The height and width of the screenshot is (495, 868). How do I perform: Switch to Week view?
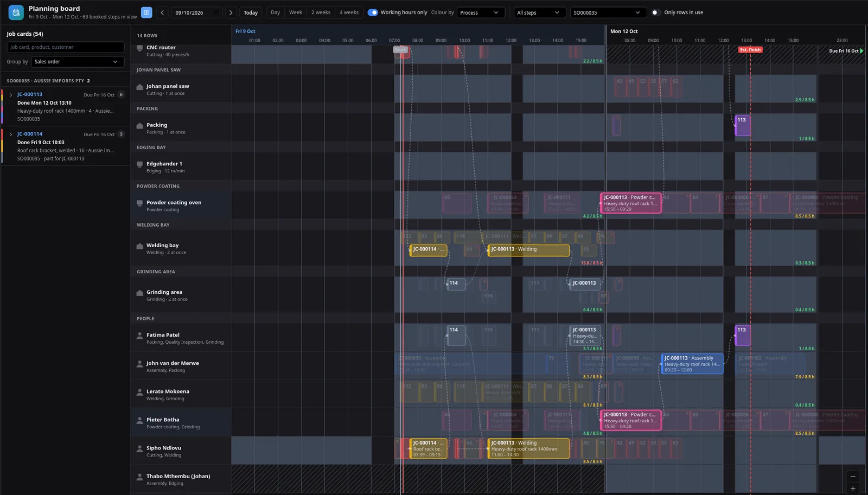click(296, 12)
